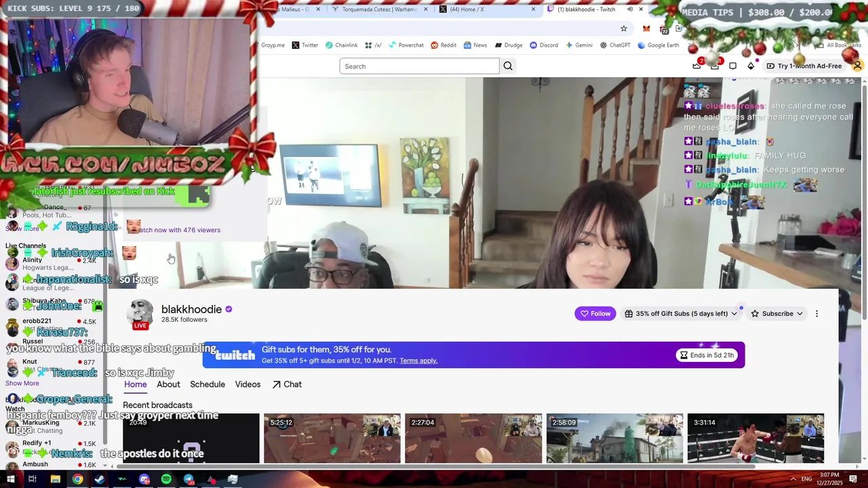The image size is (868, 488).
Task: Select the About channel tab
Action: click(168, 384)
